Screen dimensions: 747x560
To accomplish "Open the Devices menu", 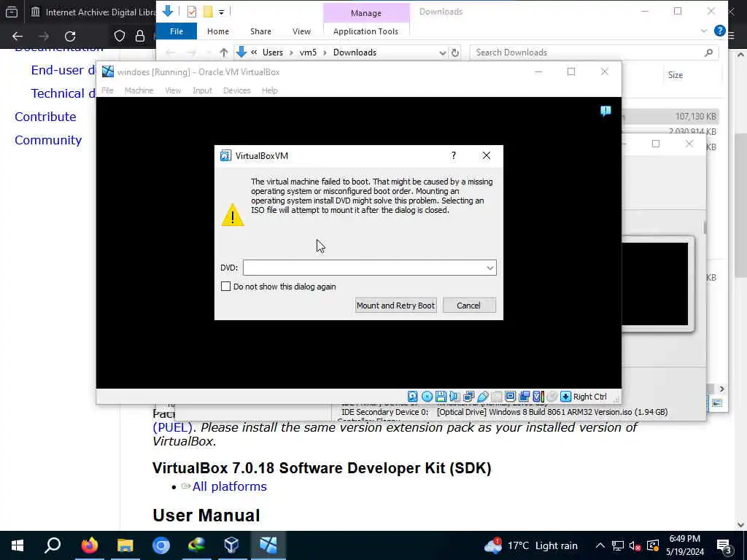I will [x=237, y=90].
